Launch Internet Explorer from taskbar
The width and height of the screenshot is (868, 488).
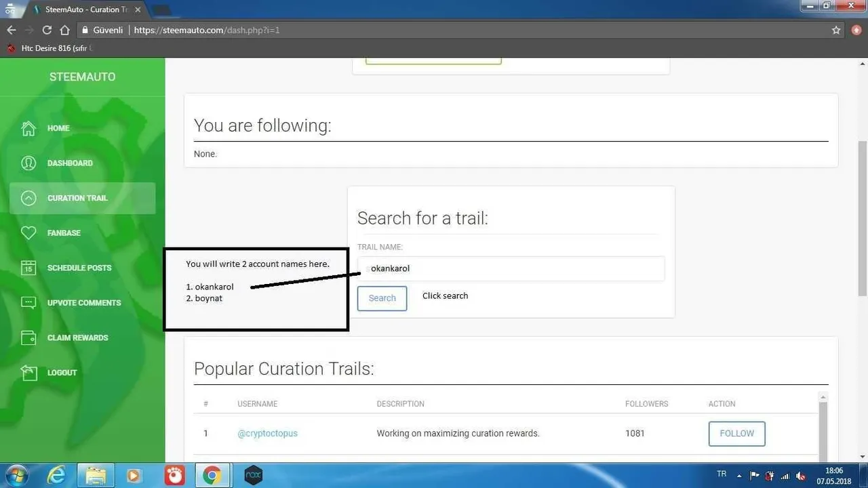(56, 475)
